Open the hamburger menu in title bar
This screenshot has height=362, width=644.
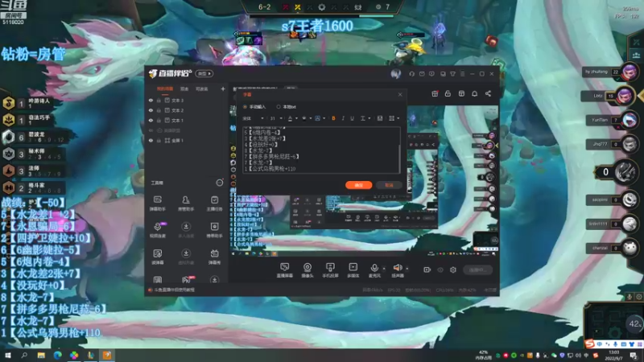tap(462, 74)
